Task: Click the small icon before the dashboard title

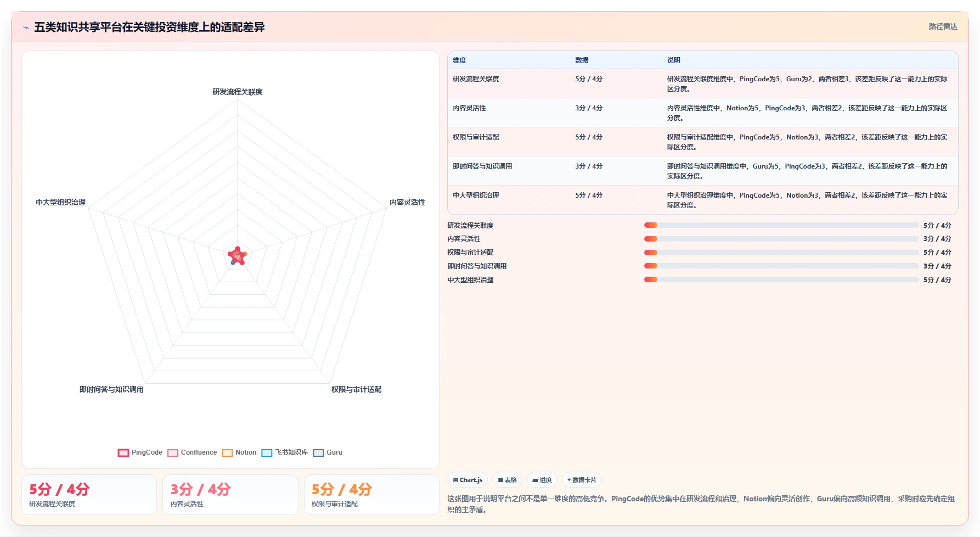Action: [26, 27]
